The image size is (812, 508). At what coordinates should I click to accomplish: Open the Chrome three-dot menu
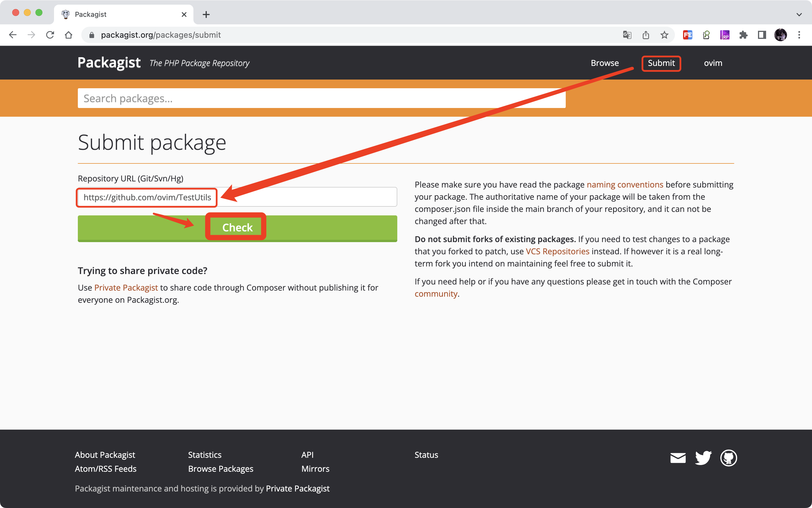pyautogui.click(x=799, y=35)
